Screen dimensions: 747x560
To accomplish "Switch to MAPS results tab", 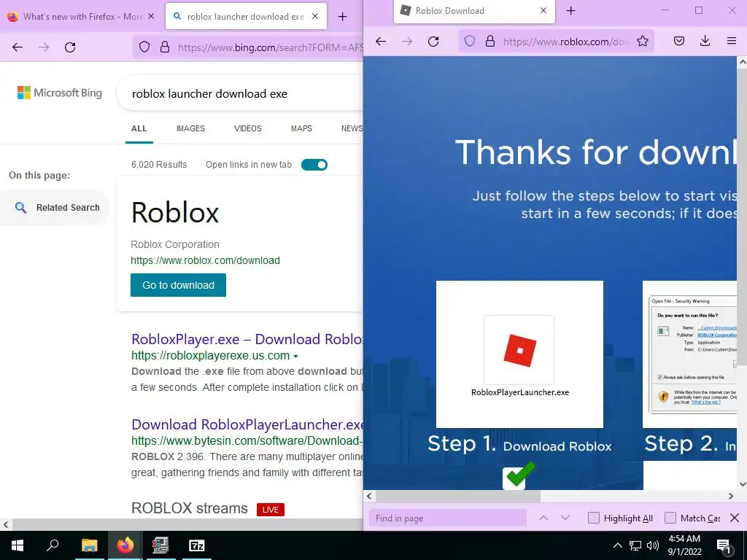I will pyautogui.click(x=301, y=128).
